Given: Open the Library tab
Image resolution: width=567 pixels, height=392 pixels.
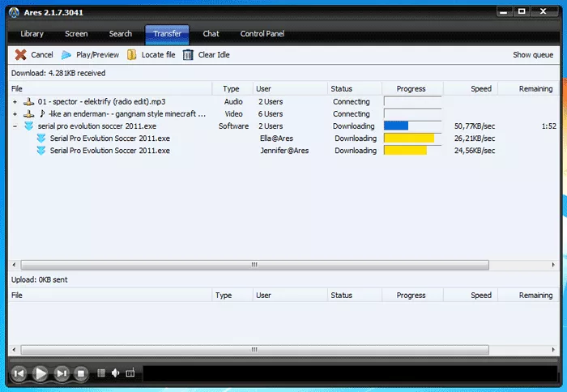Looking at the screenshot, I should point(32,34).
